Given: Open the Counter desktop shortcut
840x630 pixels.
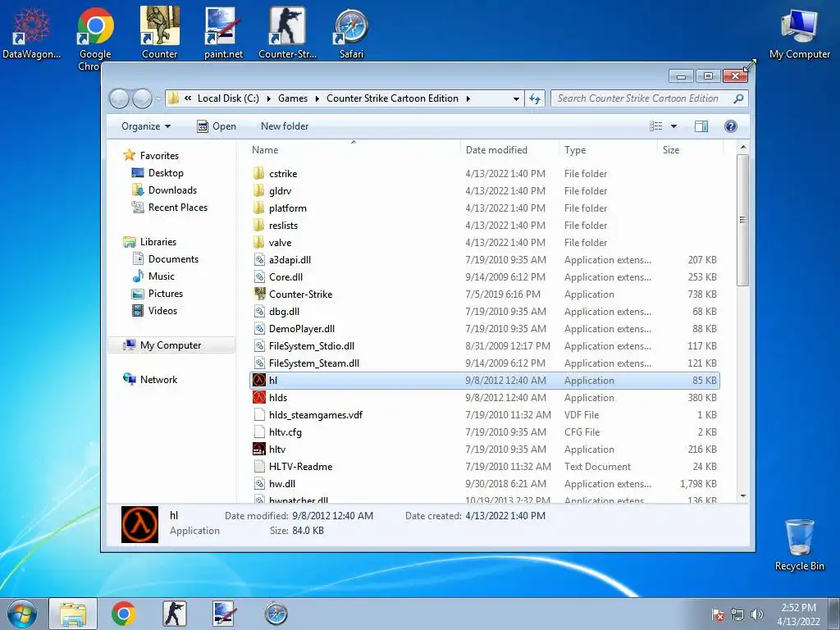Looking at the screenshot, I should pos(160,32).
